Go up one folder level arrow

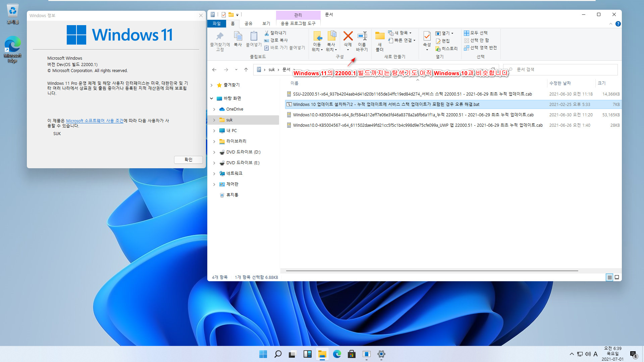pos(246,70)
